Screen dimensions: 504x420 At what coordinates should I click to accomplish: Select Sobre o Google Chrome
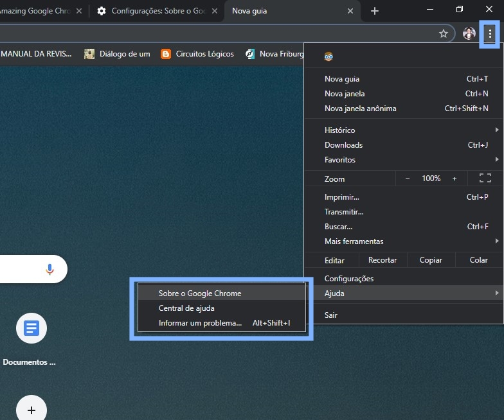point(221,293)
